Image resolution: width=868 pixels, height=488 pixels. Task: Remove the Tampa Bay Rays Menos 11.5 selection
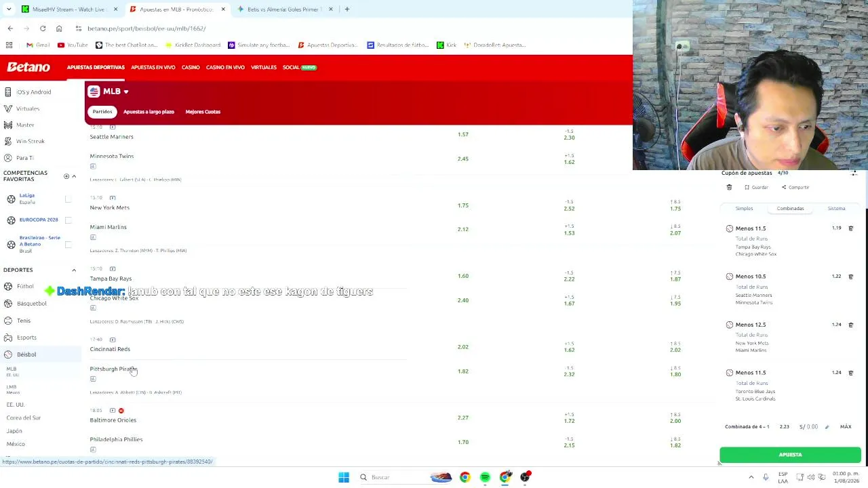[x=851, y=228]
